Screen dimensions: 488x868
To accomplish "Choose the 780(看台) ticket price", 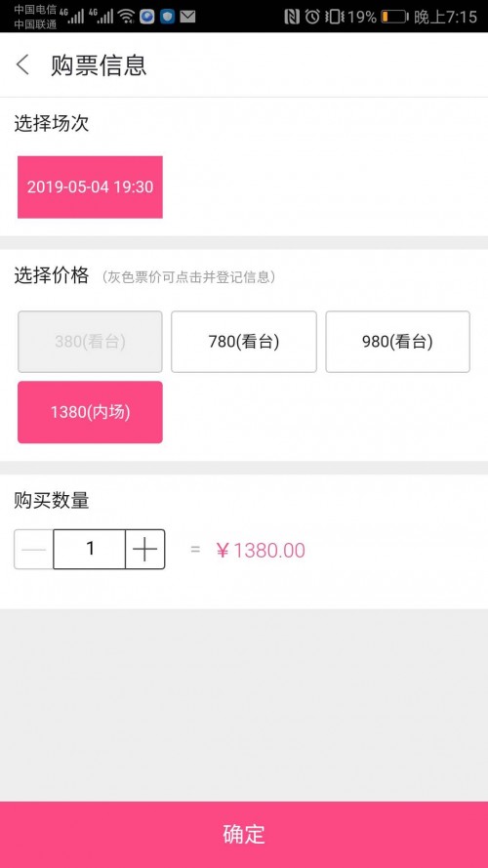I will click(244, 342).
